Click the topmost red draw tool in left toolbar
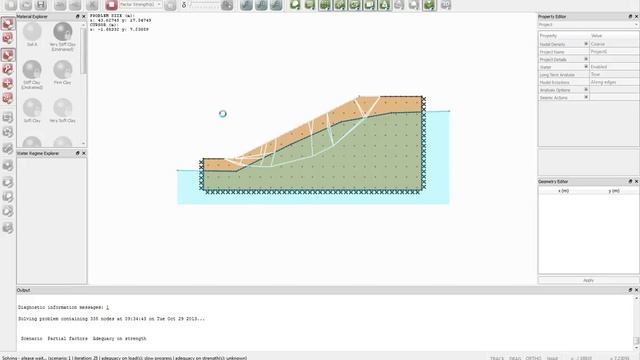640x360 pixels. (x=7, y=23)
